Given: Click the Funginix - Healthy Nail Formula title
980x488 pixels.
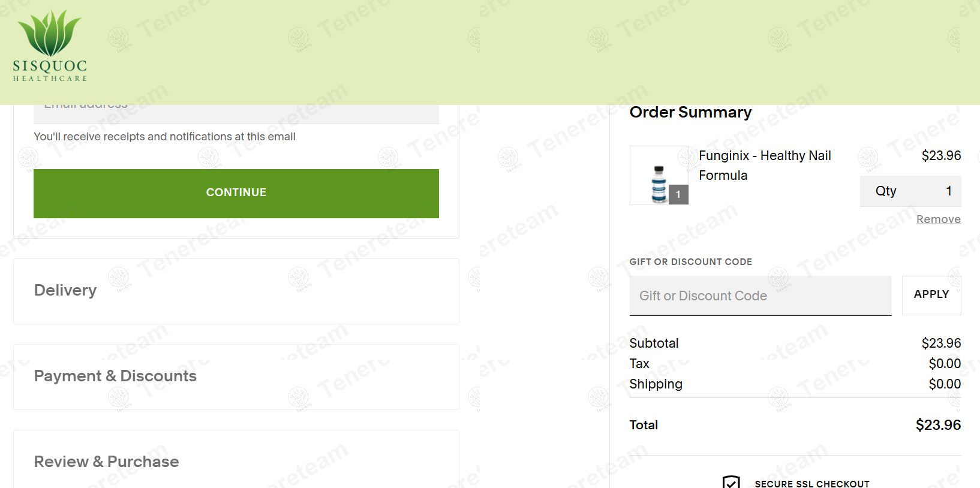Looking at the screenshot, I should pyautogui.click(x=765, y=165).
